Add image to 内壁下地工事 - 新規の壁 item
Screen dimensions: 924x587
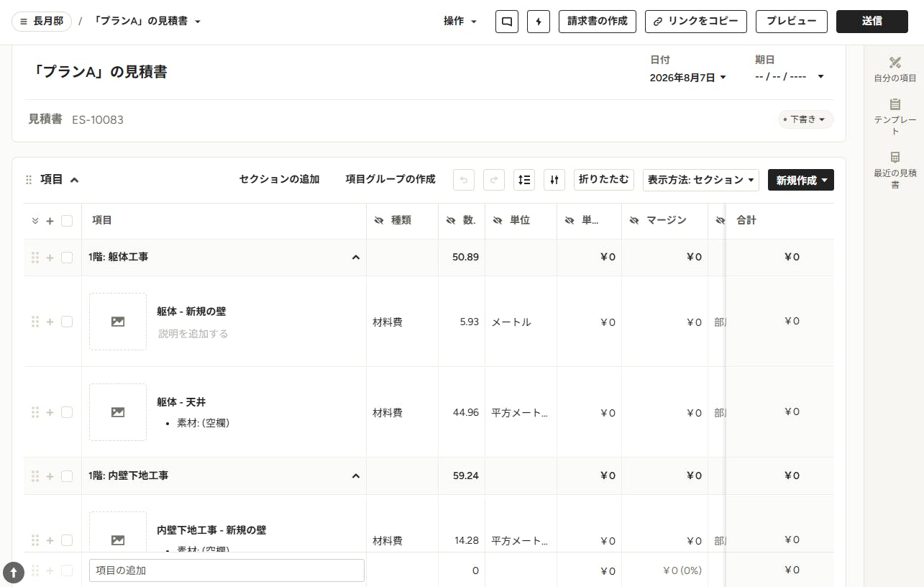click(118, 532)
